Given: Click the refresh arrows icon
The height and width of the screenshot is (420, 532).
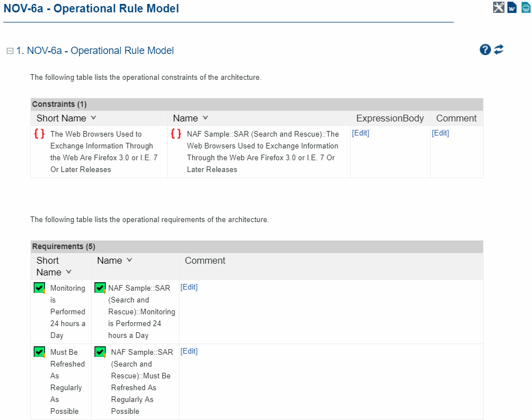Looking at the screenshot, I should click(499, 49).
